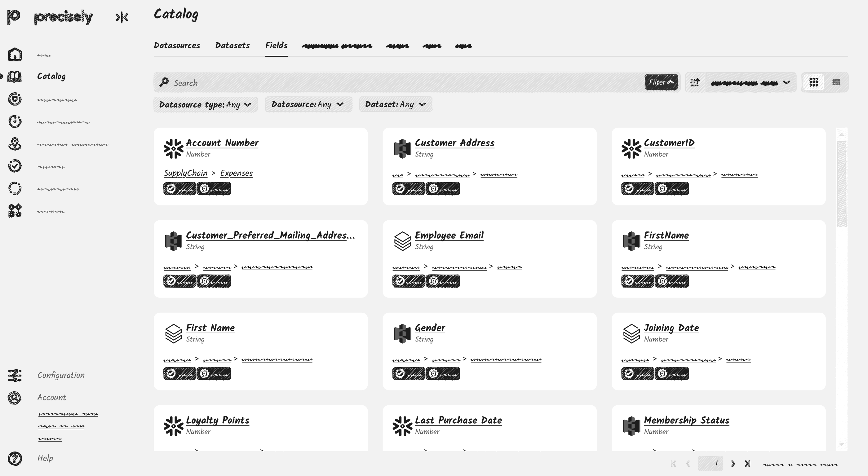Open the Dataset filter dropdown
868x476 pixels.
click(x=396, y=104)
